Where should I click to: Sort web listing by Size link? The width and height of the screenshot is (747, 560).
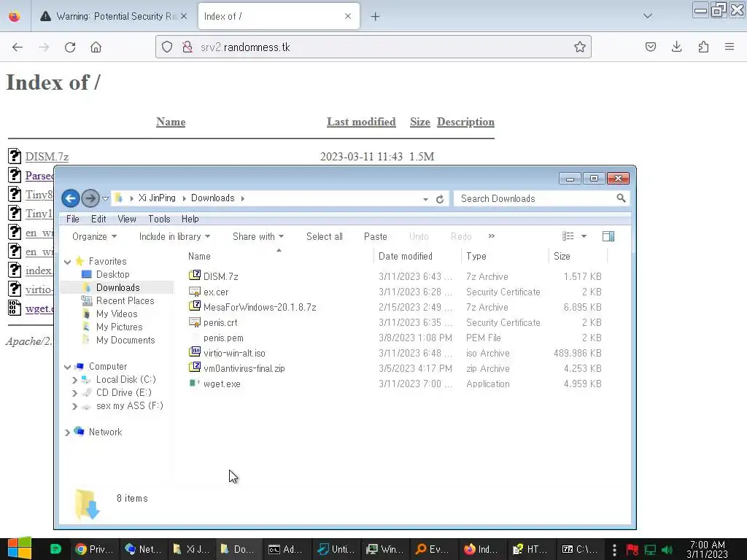tap(419, 122)
